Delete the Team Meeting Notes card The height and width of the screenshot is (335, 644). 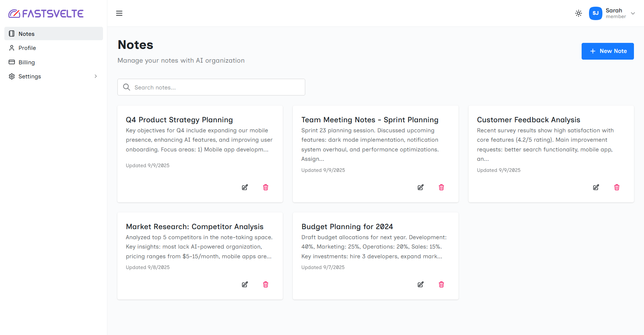tap(441, 187)
